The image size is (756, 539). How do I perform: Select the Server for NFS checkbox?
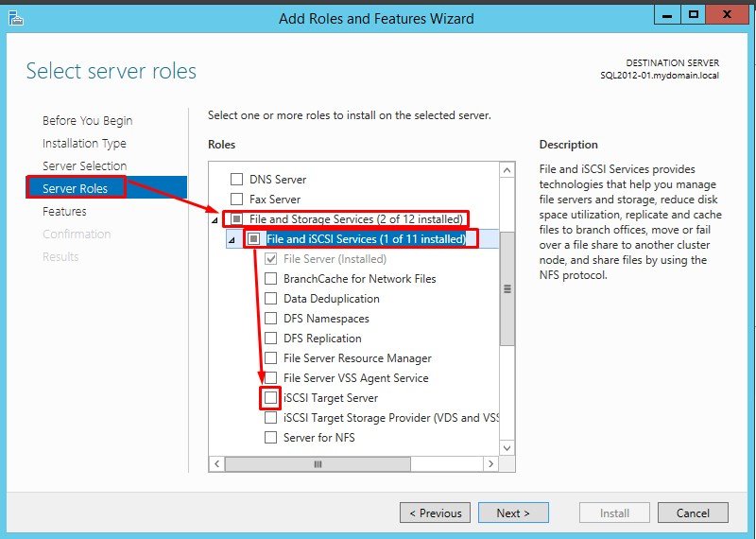point(271,438)
